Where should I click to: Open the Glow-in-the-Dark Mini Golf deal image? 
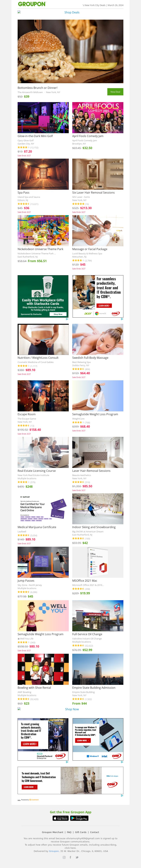(x=43, y=118)
